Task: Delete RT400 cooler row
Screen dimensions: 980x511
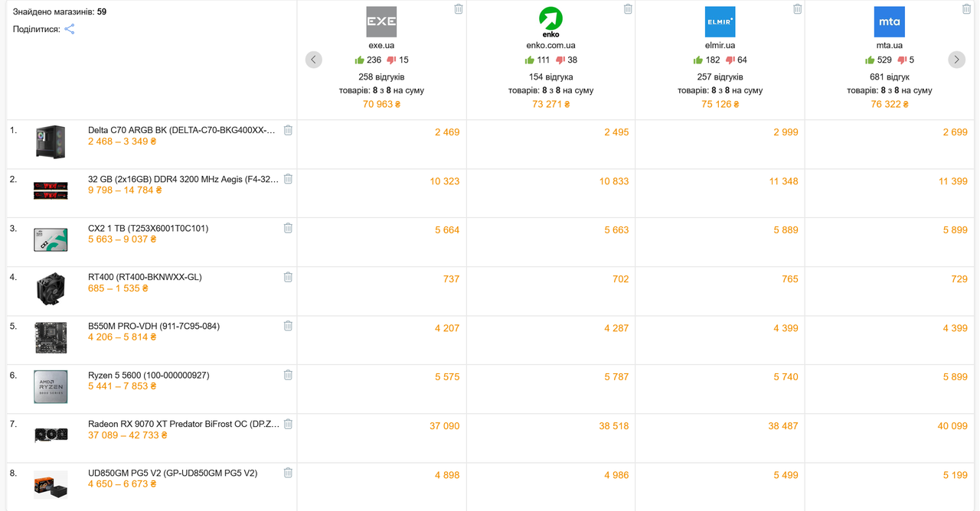Action: coord(288,277)
